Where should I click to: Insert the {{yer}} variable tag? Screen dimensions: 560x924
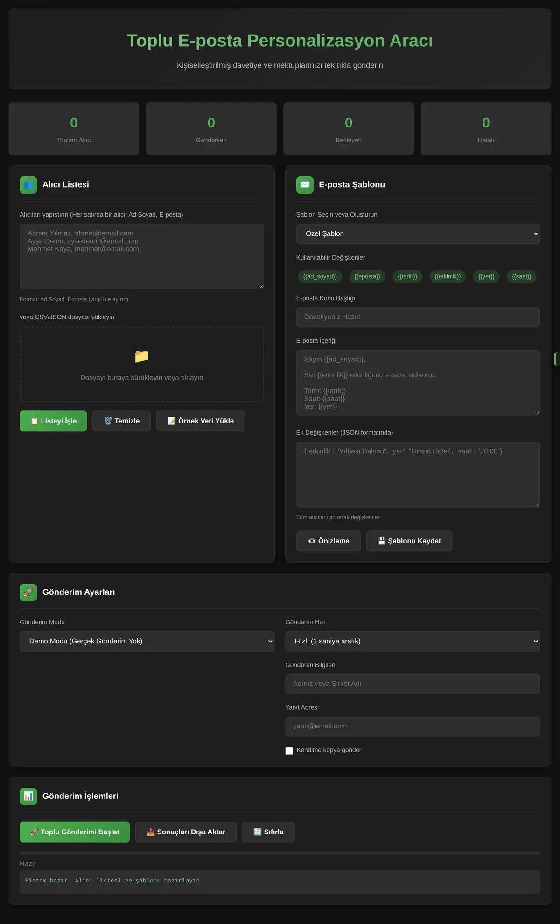(486, 276)
